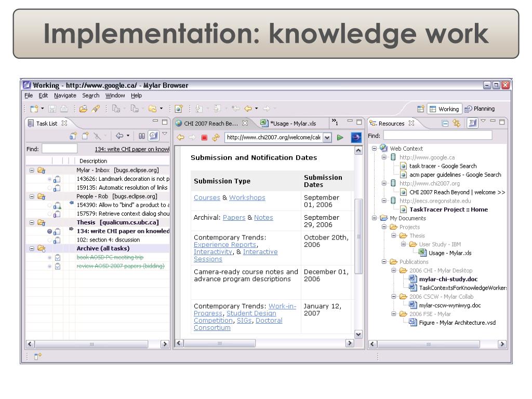Click Link with Editor in Resources view
Screen dimensions: 532x399
coord(456,123)
